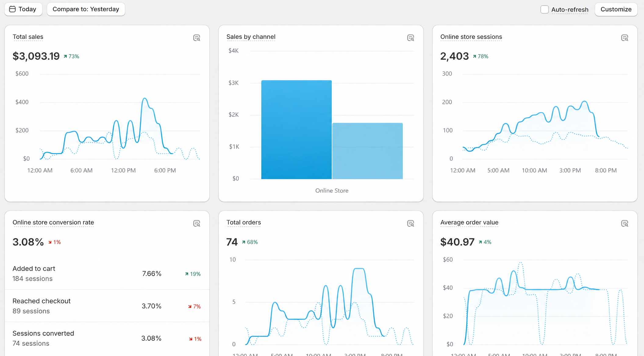Open the Average order value title
644x356 pixels.
469,222
